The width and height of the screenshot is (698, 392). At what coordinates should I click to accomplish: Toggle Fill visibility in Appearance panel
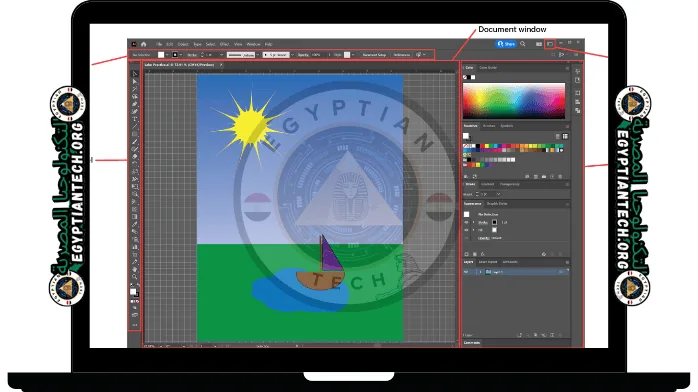467,230
